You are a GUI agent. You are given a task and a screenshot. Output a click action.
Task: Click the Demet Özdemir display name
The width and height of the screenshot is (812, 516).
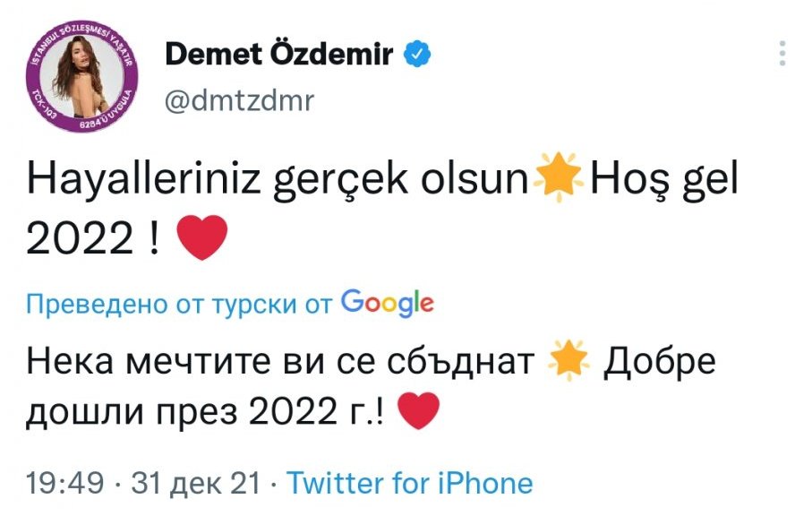278,56
